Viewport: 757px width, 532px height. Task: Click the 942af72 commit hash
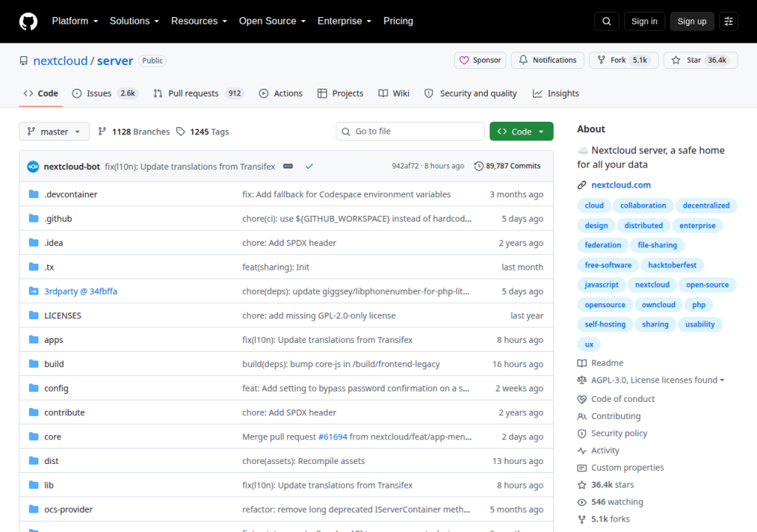pos(405,166)
